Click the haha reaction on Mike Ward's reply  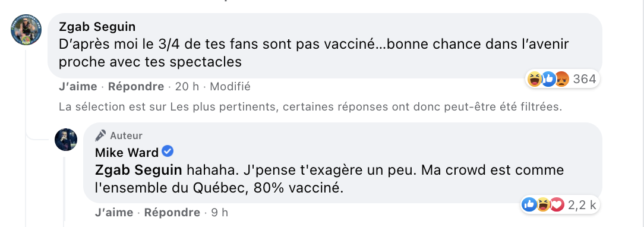coord(543,204)
